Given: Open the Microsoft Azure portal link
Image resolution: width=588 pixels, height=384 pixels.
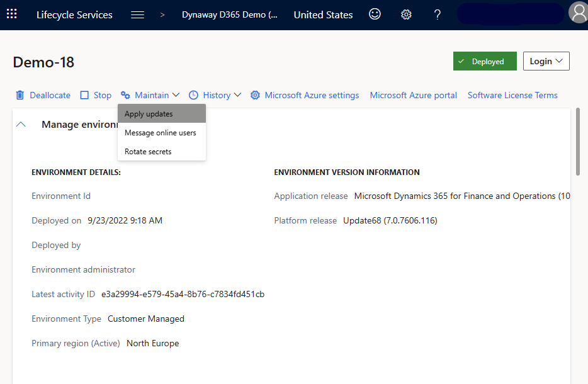Looking at the screenshot, I should click(414, 95).
